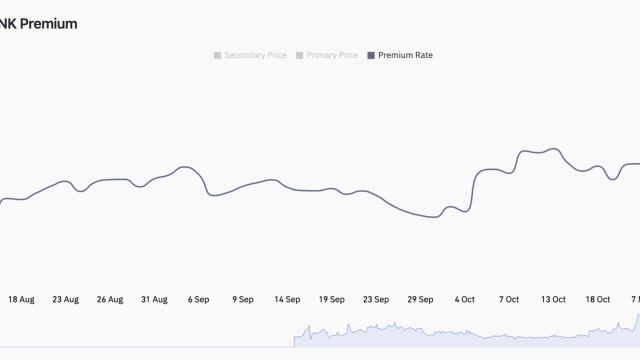Click the Secondary Price gray legend square
Screen dimensions: 640x360
[217, 55]
